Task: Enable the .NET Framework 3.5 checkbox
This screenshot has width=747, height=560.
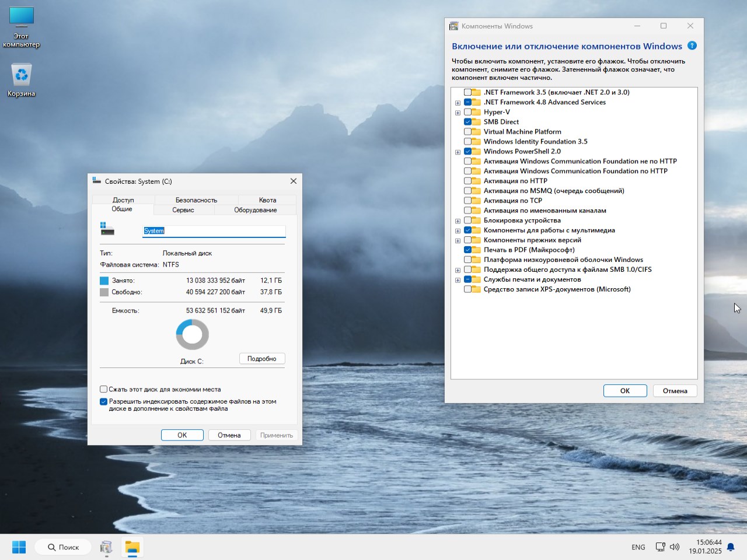Action: tap(468, 92)
